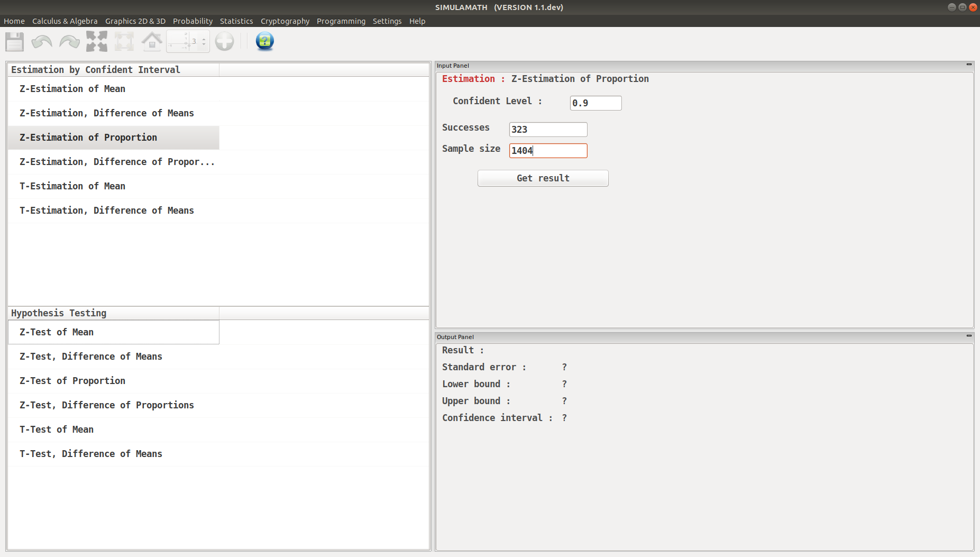
Task: Click the Get result button
Action: [543, 178]
